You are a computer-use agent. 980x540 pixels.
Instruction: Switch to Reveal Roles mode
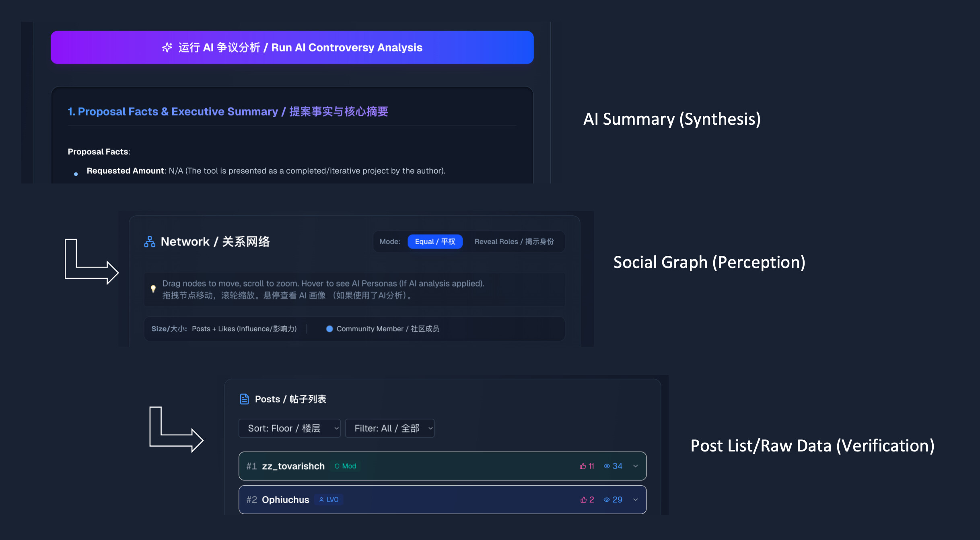click(x=514, y=242)
